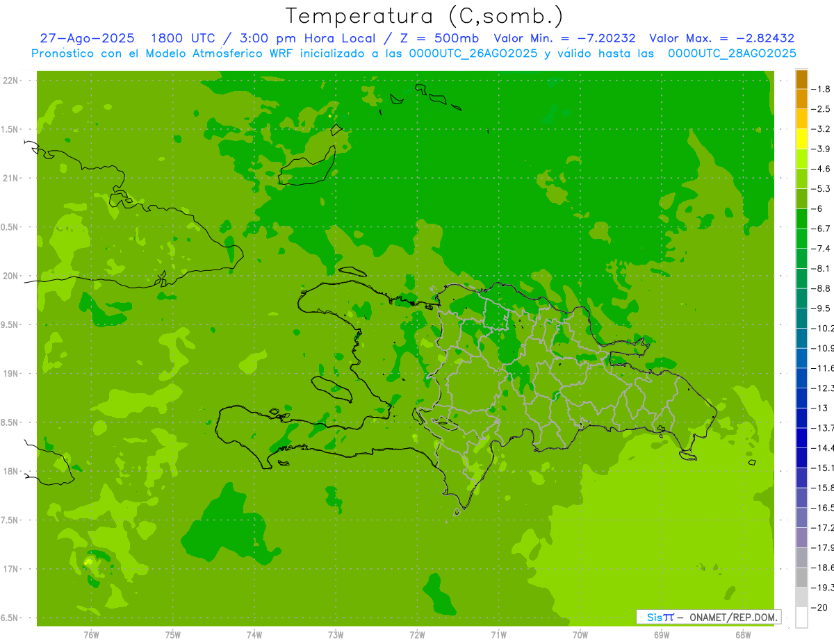Select 'Valor Min. = -7.20232' text

564,38
